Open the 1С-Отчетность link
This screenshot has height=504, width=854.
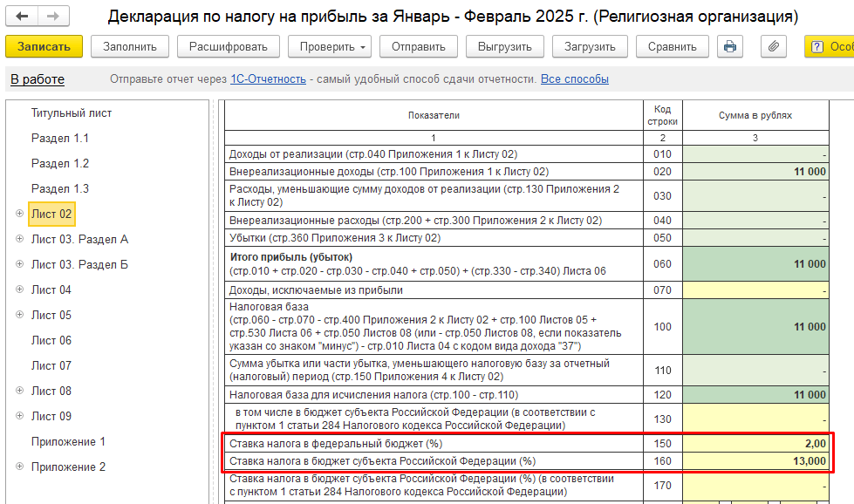pyautogui.click(x=268, y=79)
